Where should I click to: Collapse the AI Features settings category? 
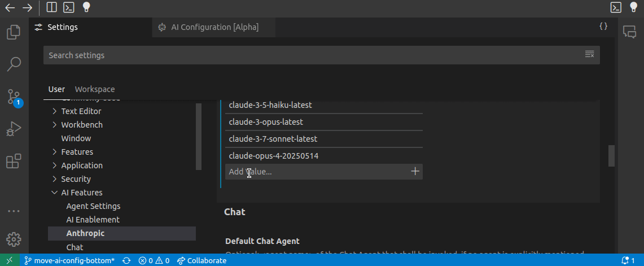82,193
